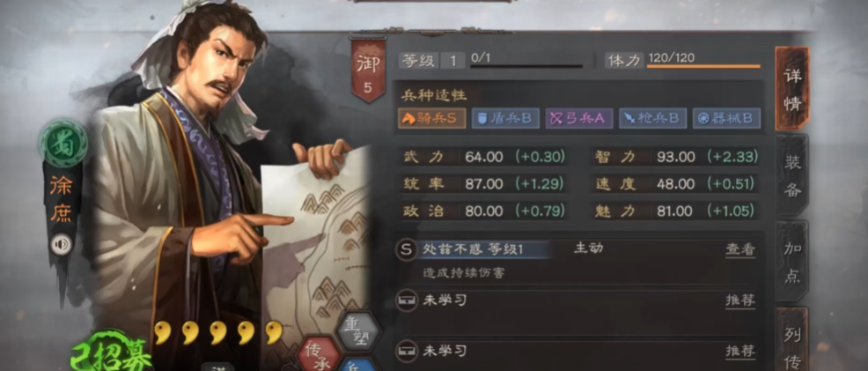Switch to the 详情 tab
This screenshot has height=371, width=868.
point(792,89)
